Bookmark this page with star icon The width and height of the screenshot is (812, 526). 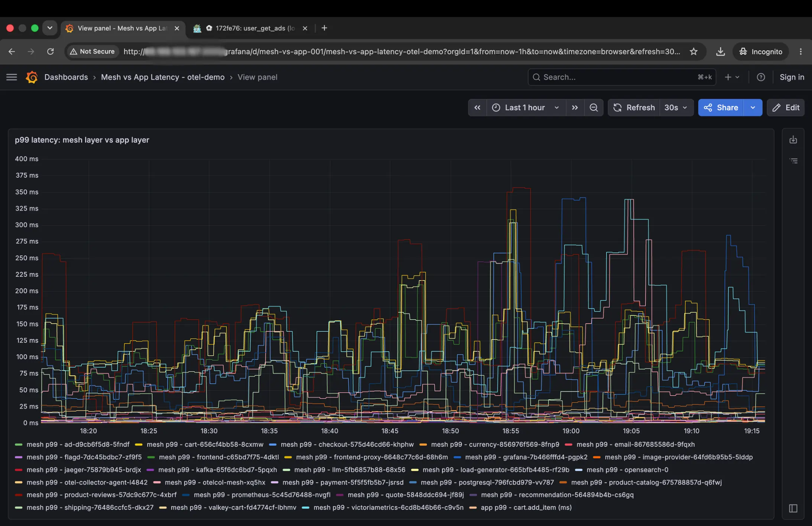coord(694,52)
